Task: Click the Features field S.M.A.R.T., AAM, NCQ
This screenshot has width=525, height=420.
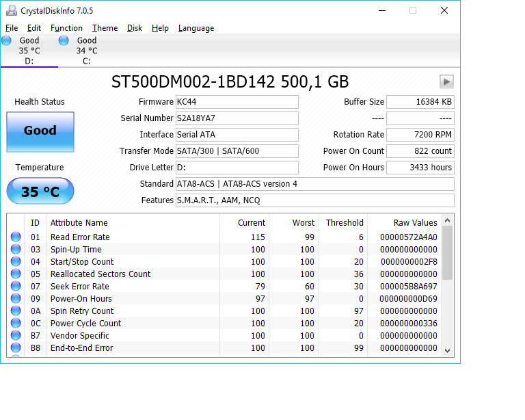Action: [x=315, y=200]
